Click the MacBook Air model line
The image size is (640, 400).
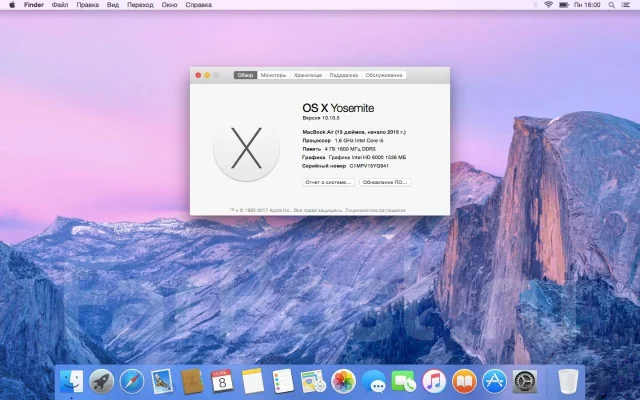(354, 132)
